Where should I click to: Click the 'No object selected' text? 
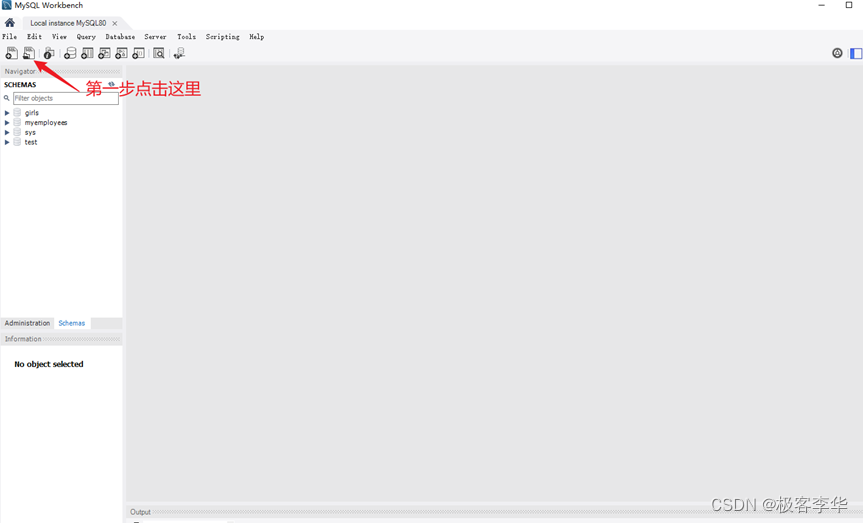pyautogui.click(x=48, y=364)
